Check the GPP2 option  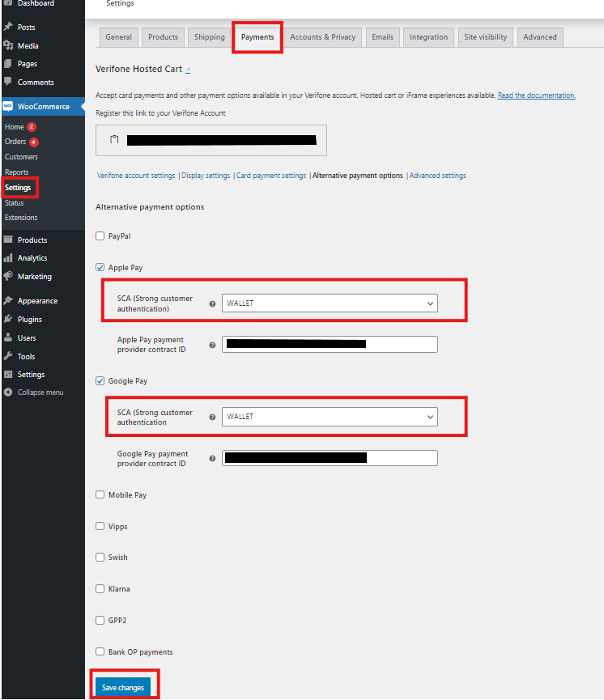point(100,620)
